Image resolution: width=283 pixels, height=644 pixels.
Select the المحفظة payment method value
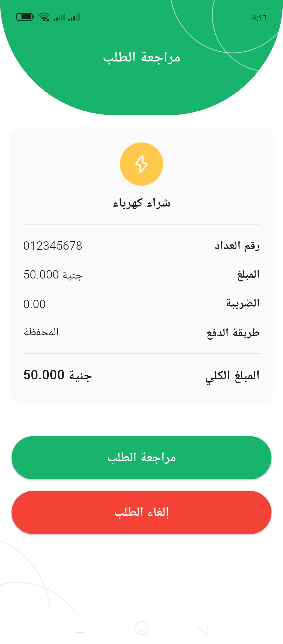pyautogui.click(x=41, y=332)
